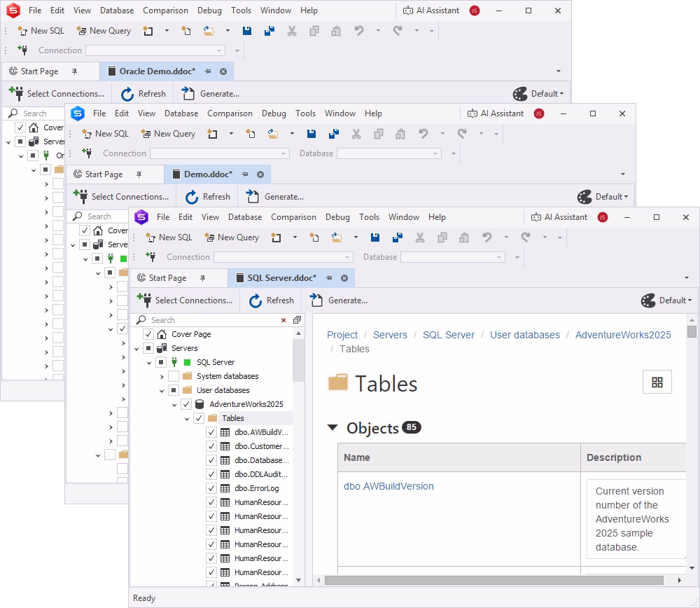The image size is (700, 608).
Task: Click New Query in the SQL Server window
Action: tap(232, 237)
